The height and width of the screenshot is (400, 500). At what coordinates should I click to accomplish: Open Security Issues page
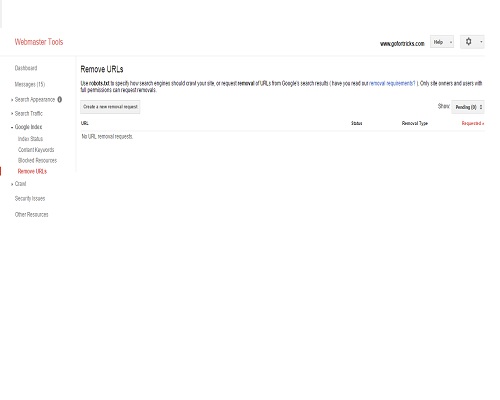[30, 199]
